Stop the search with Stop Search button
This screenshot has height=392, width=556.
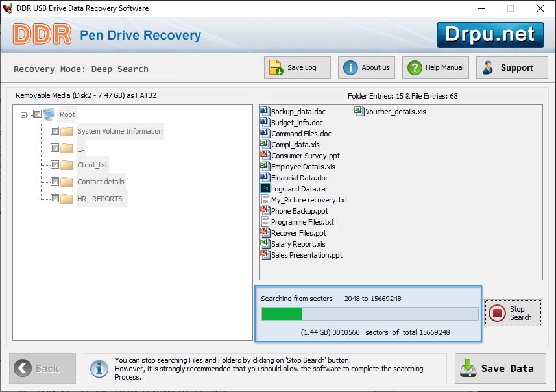513,313
